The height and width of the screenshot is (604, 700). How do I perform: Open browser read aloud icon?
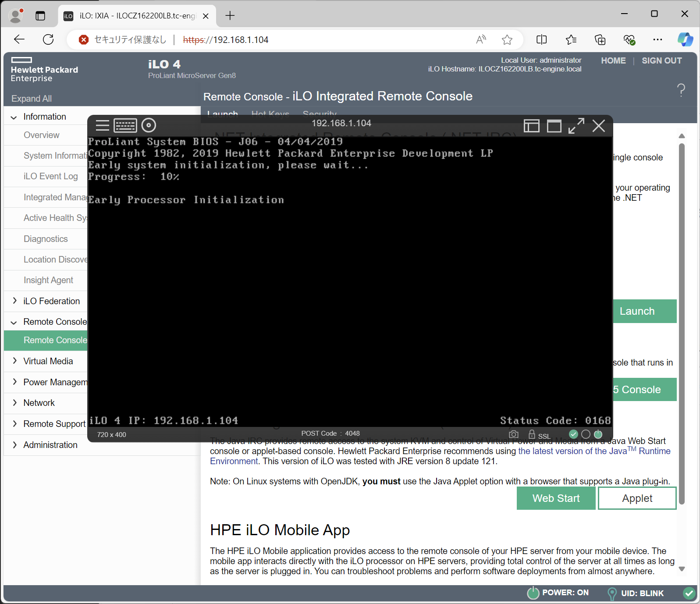pyautogui.click(x=481, y=40)
